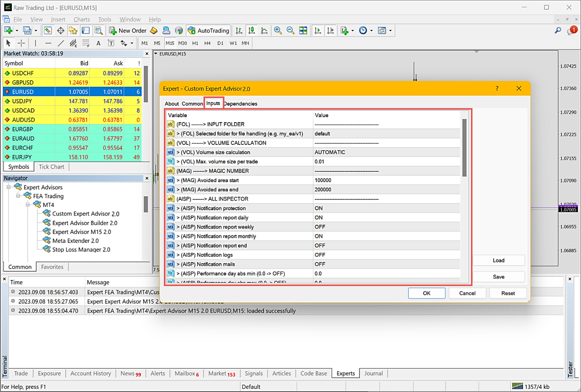Click the Load button
The image size is (581, 392).
(x=498, y=260)
